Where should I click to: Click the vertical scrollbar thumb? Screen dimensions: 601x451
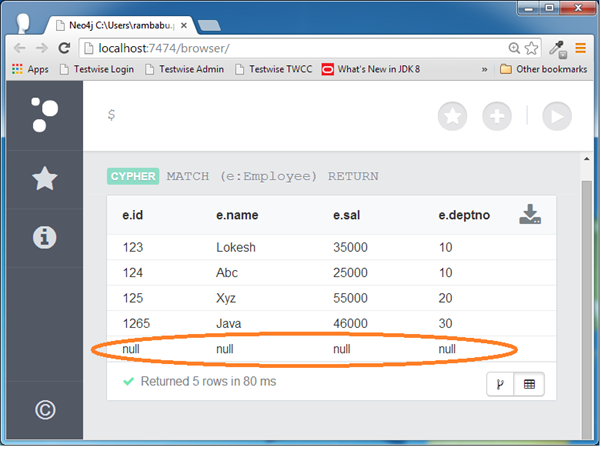coord(586,310)
